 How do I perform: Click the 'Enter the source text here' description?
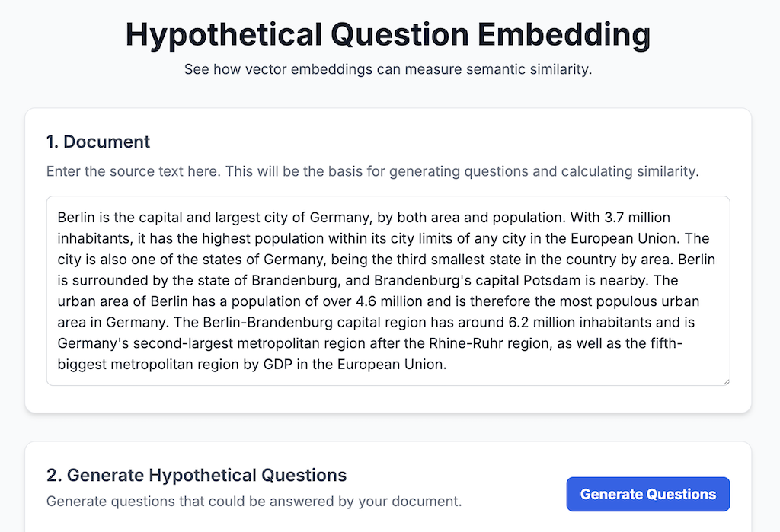tap(372, 171)
